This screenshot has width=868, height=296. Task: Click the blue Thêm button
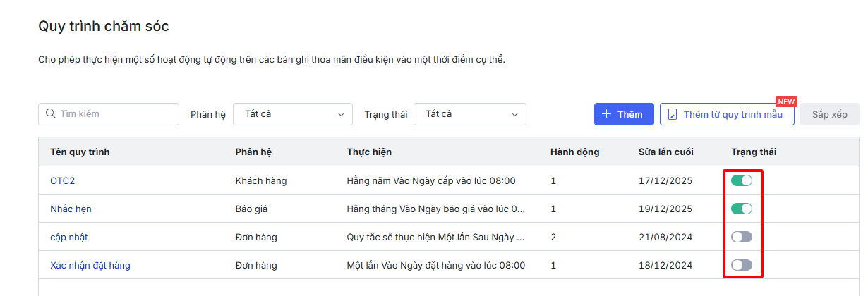point(624,114)
